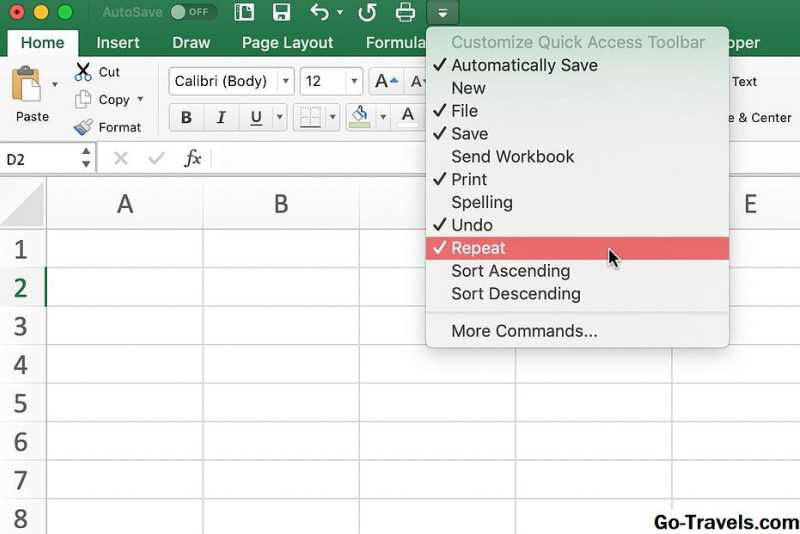Switch to the Page Layout tab
The height and width of the screenshot is (534, 800).
[287, 43]
